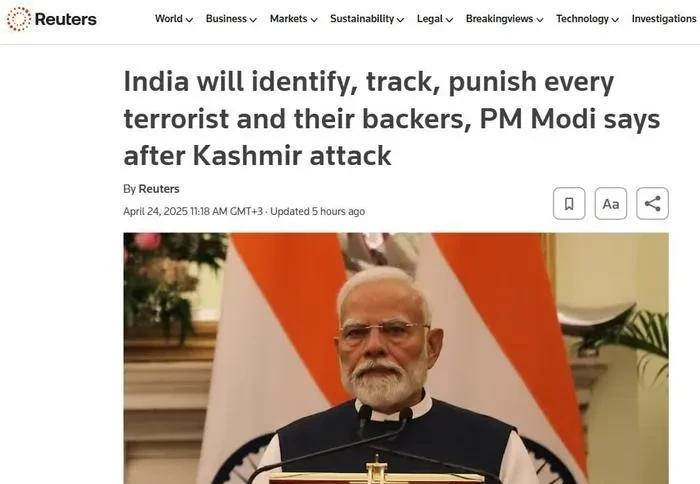
Task: Open text size settings via Aa button
Action: [610, 204]
